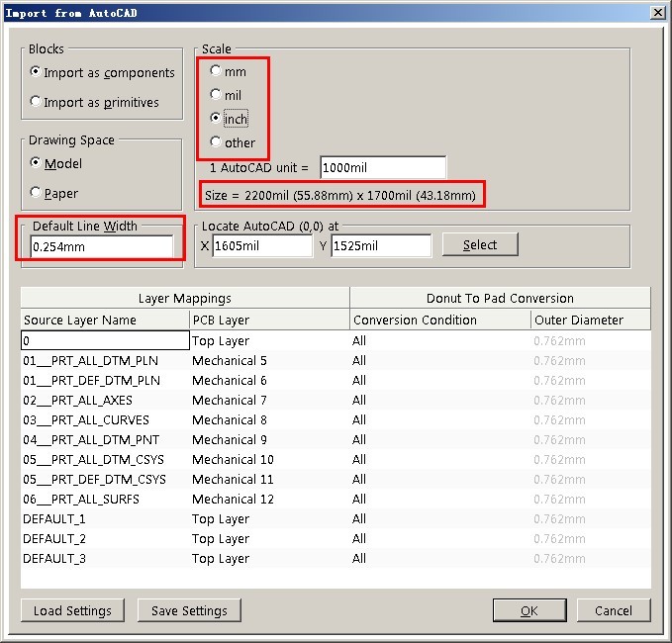Viewport: 672px width, 643px height.
Task: Select source layer cell 0
Action: pyautogui.click(x=105, y=340)
